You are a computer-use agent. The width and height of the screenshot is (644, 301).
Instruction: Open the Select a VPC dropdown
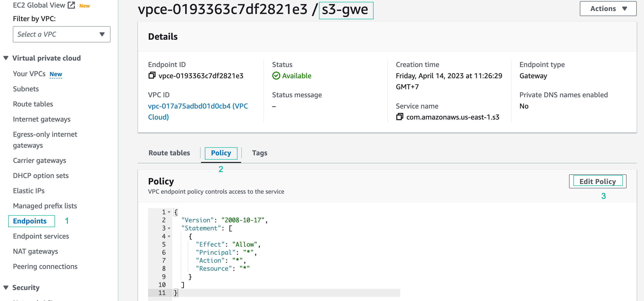pos(61,34)
